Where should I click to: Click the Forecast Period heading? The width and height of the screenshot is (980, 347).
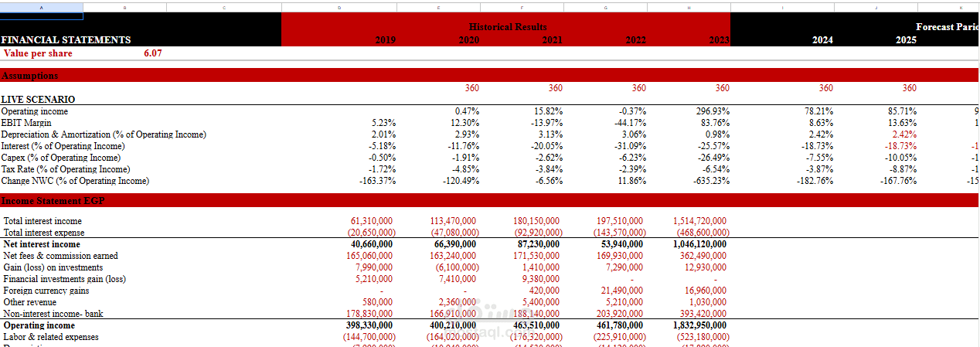point(948,27)
